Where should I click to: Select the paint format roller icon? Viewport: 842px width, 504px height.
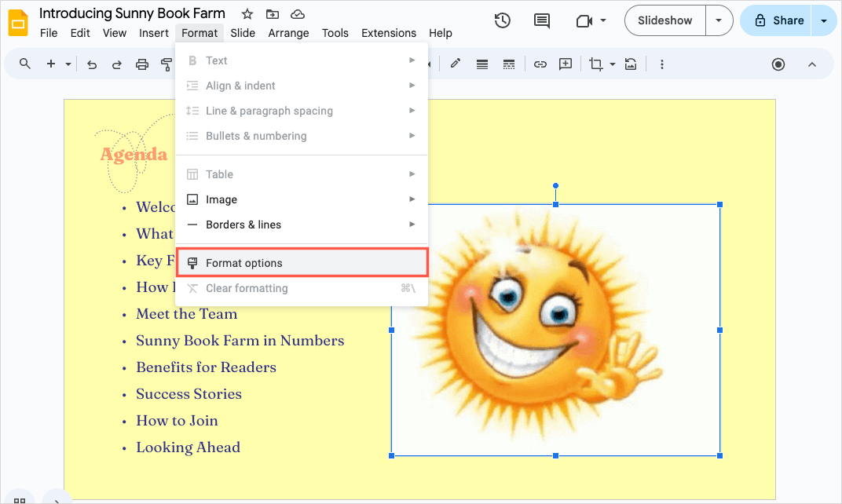pyautogui.click(x=167, y=64)
